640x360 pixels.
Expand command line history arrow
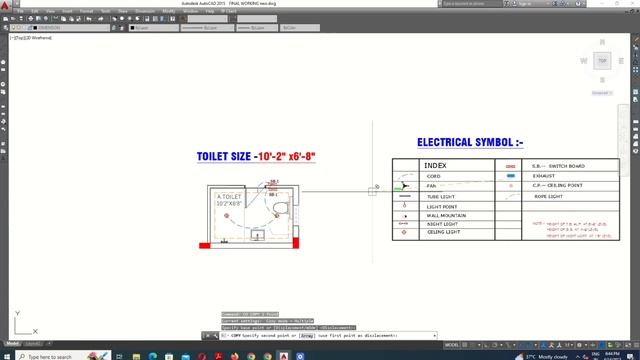pyautogui.click(x=434, y=336)
